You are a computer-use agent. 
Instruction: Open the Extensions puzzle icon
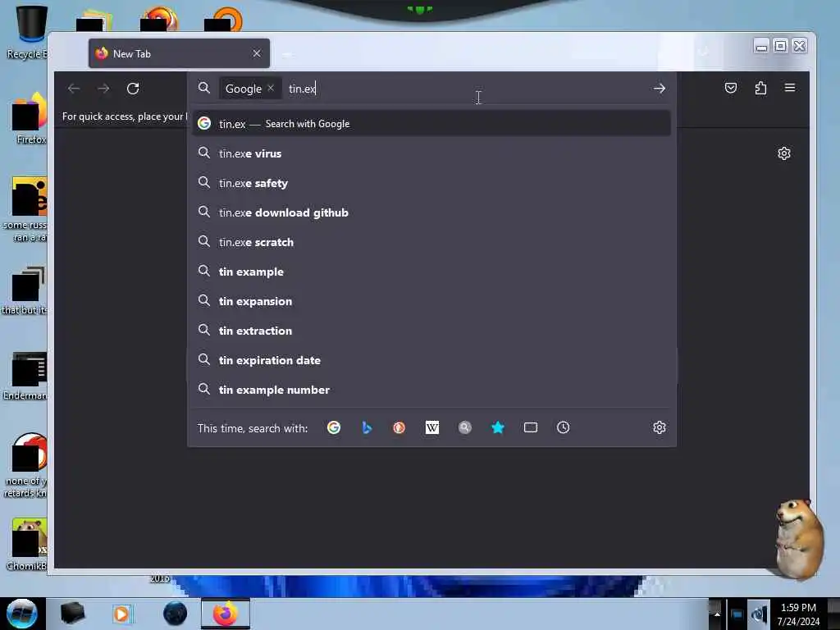pyautogui.click(x=760, y=88)
